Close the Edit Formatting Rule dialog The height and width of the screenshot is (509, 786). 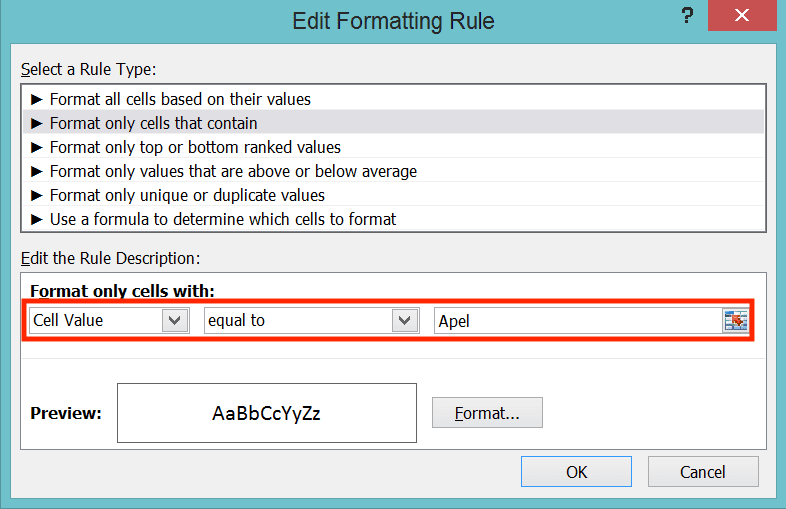tap(742, 16)
